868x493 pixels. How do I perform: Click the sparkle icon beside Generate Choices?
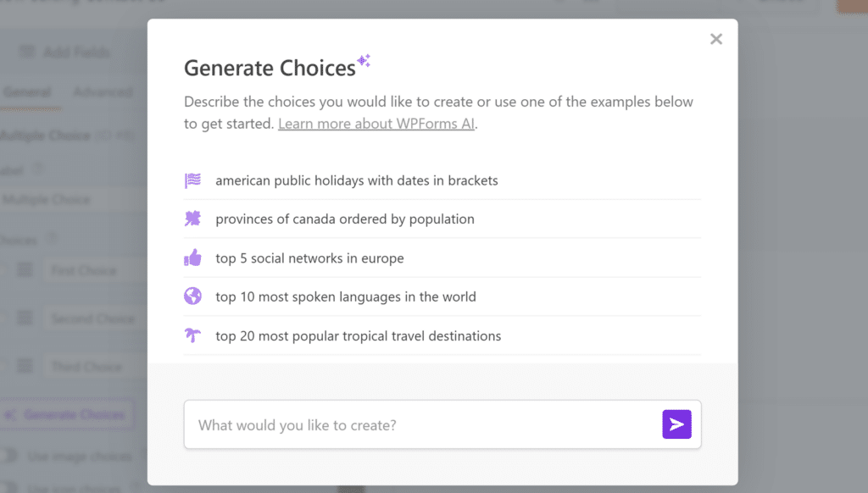[x=364, y=61]
